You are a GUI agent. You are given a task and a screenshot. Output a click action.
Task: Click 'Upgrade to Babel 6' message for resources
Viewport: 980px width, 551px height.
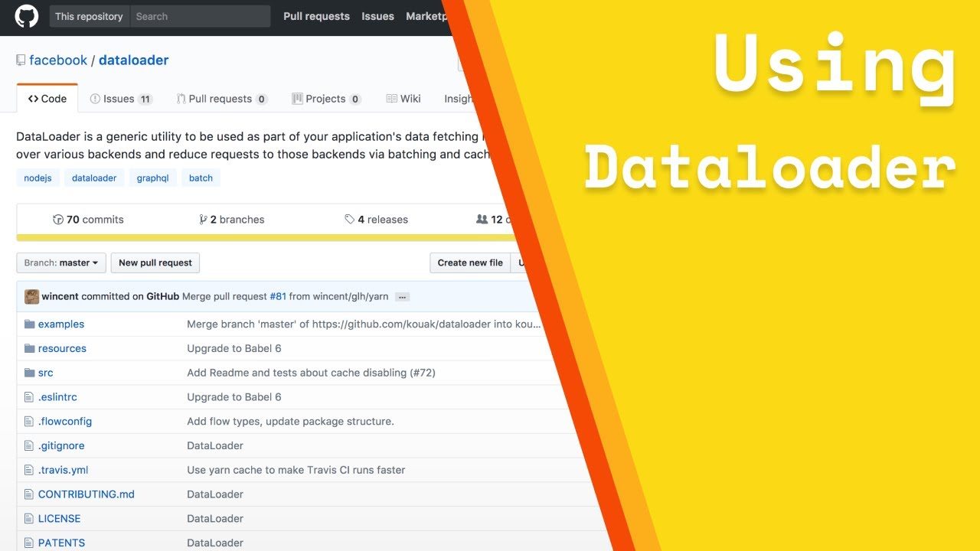pyautogui.click(x=234, y=348)
